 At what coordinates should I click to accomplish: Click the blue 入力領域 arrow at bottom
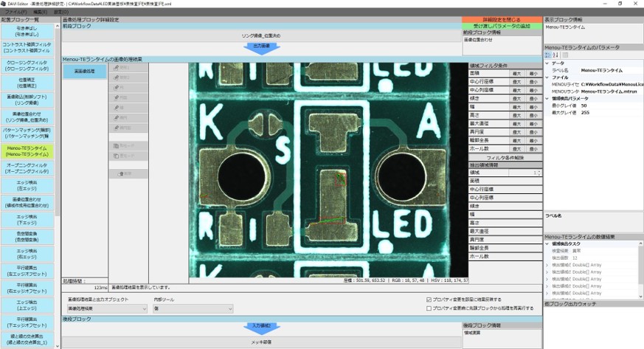point(260,326)
